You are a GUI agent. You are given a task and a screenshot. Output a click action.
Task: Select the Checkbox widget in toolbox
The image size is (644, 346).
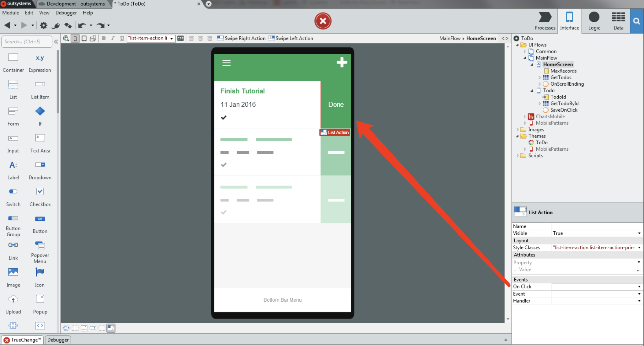40,192
